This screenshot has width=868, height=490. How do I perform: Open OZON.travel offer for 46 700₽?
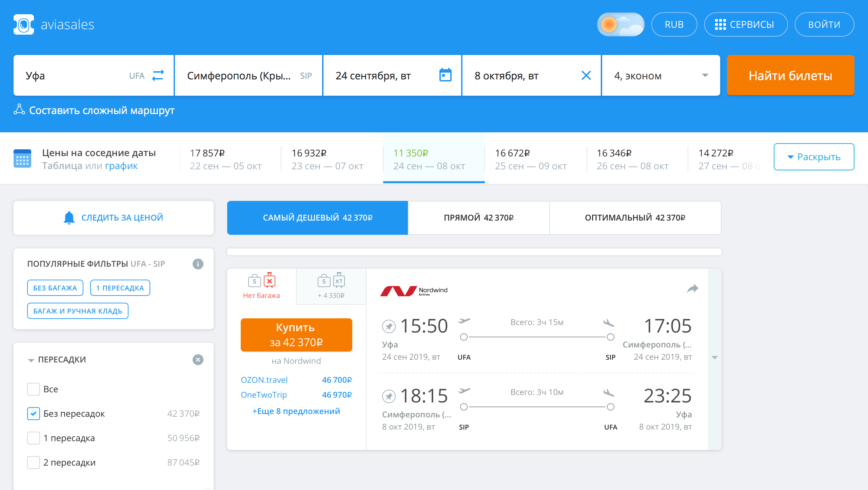[x=296, y=380]
